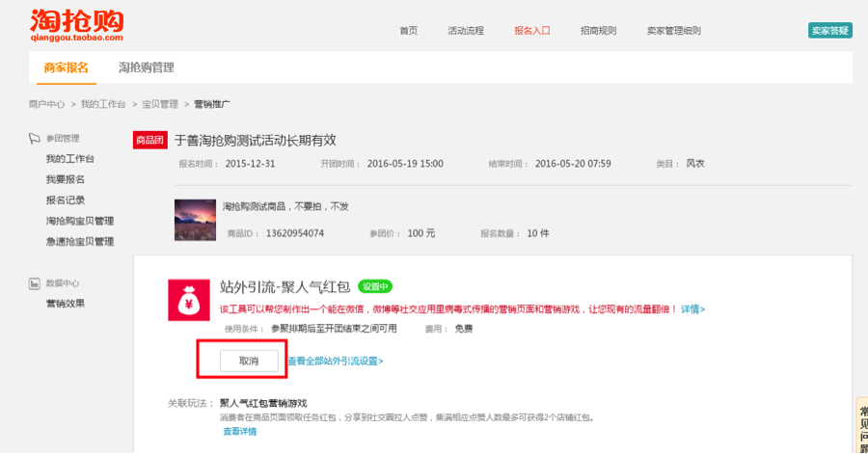Click the 查看详情 link
868x454 pixels.
(240, 431)
